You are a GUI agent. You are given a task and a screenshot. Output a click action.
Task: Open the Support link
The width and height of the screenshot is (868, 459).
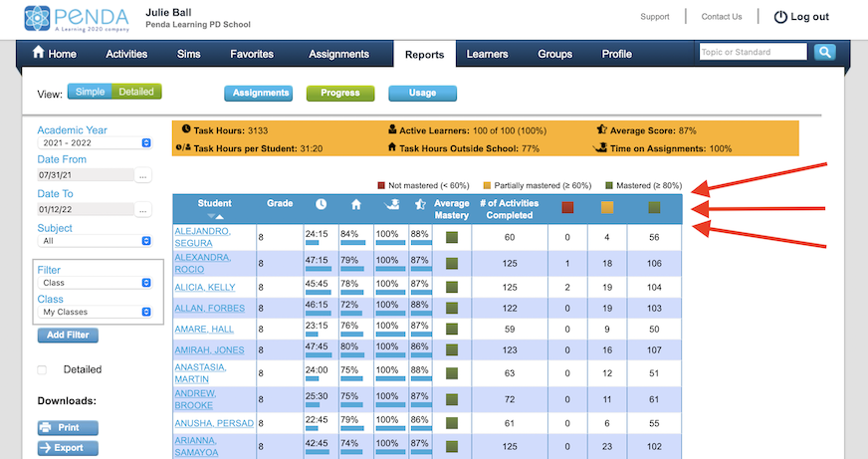[655, 17]
